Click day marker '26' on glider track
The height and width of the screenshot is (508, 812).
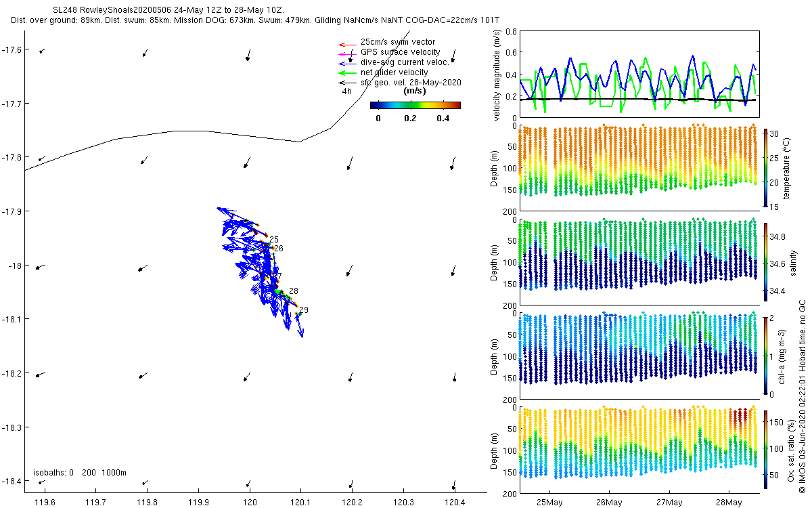(x=278, y=249)
